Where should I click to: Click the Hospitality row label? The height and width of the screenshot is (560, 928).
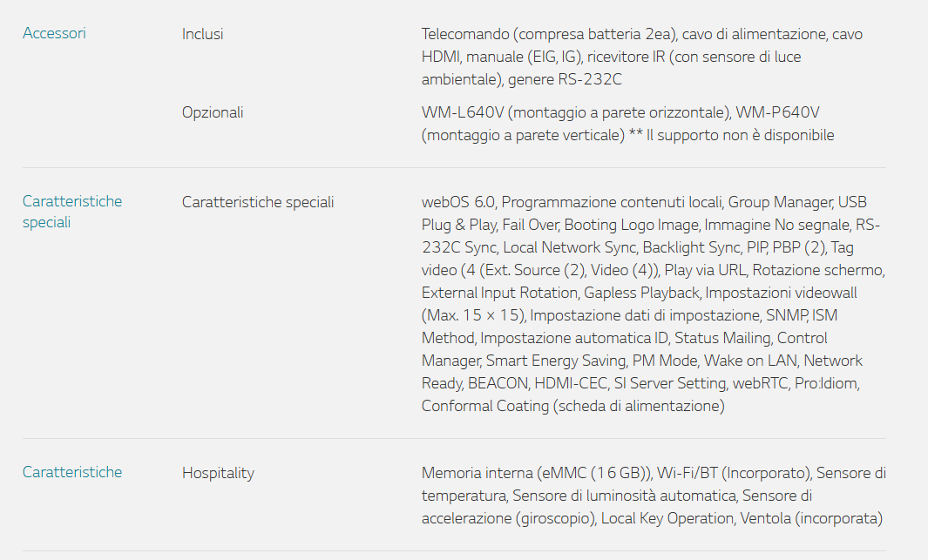coord(218,473)
